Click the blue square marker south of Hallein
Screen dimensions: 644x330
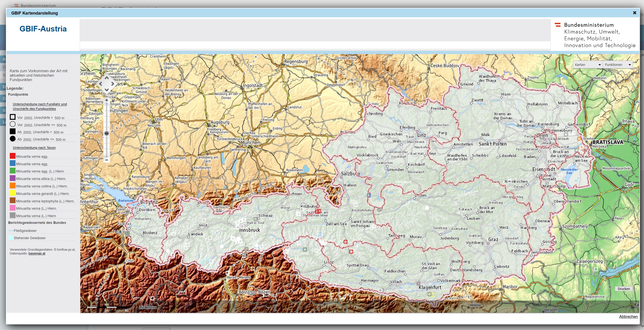(369, 195)
